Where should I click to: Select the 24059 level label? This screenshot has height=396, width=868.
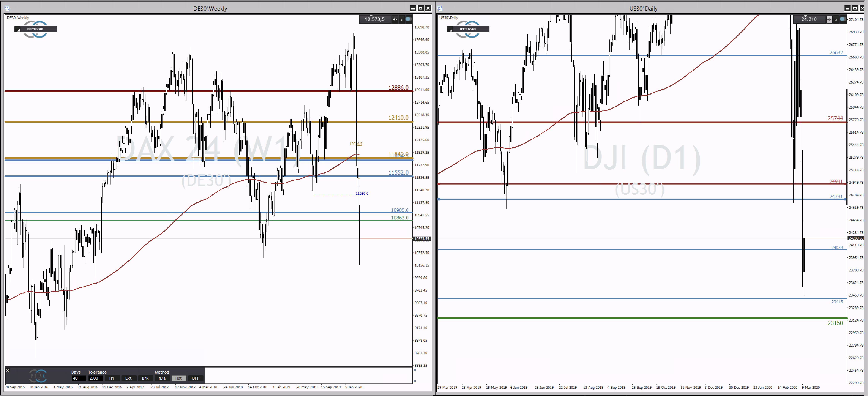click(837, 248)
